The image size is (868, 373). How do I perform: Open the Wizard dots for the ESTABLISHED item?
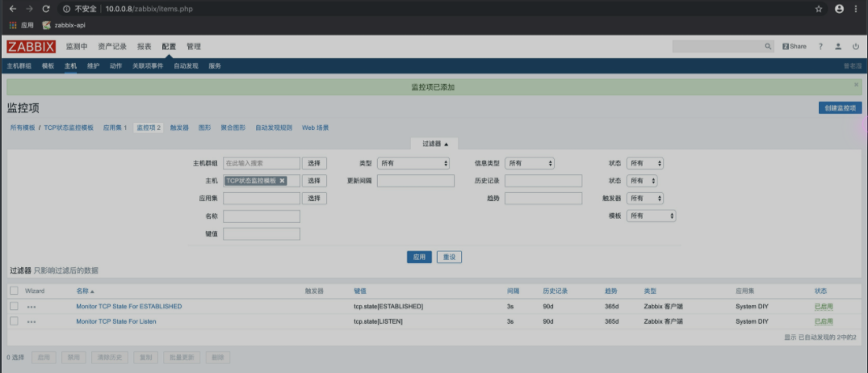(x=31, y=307)
